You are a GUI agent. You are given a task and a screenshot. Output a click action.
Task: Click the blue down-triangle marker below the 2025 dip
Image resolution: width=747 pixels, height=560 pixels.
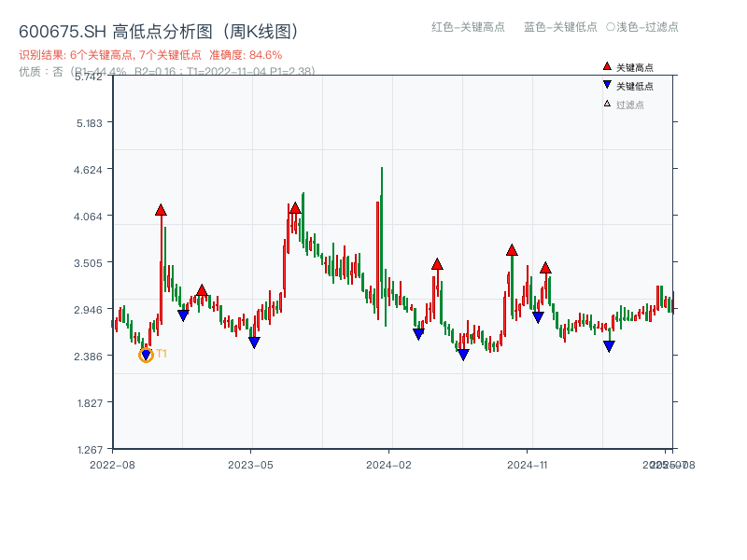tap(608, 344)
